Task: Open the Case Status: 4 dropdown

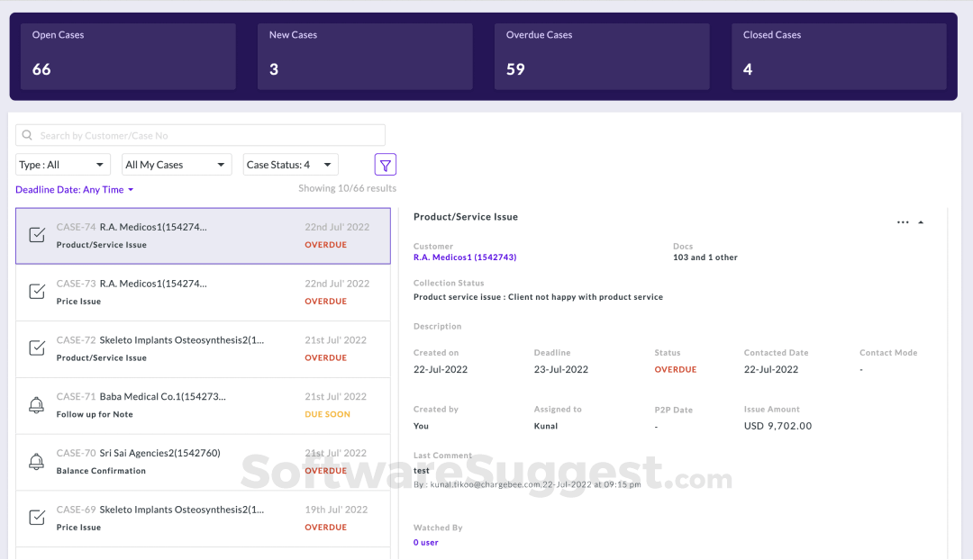Action: (x=290, y=164)
